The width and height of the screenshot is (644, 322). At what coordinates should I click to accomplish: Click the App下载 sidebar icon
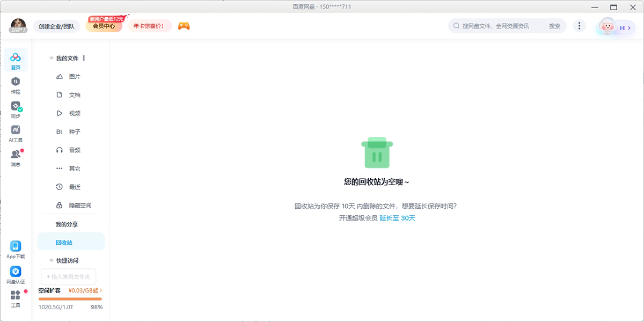[16, 250]
